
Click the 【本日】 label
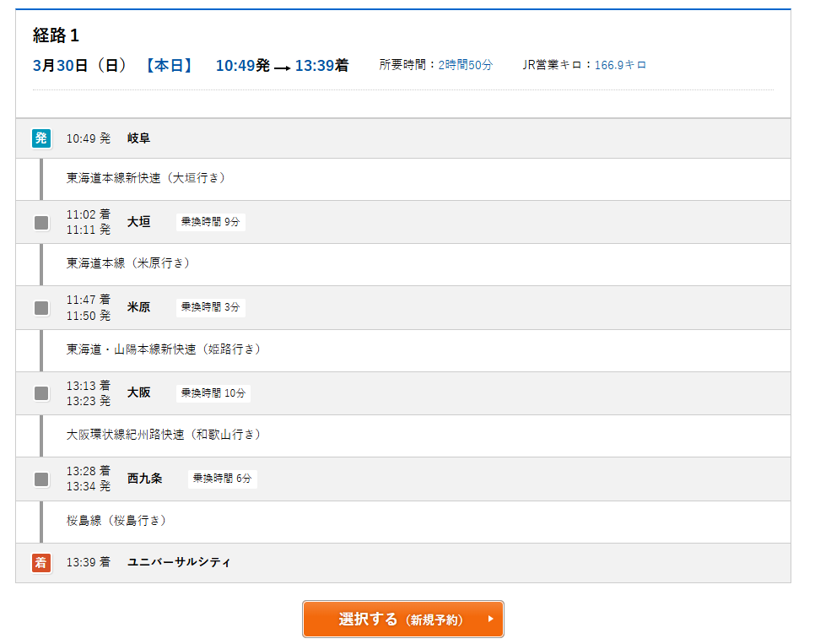tap(169, 66)
